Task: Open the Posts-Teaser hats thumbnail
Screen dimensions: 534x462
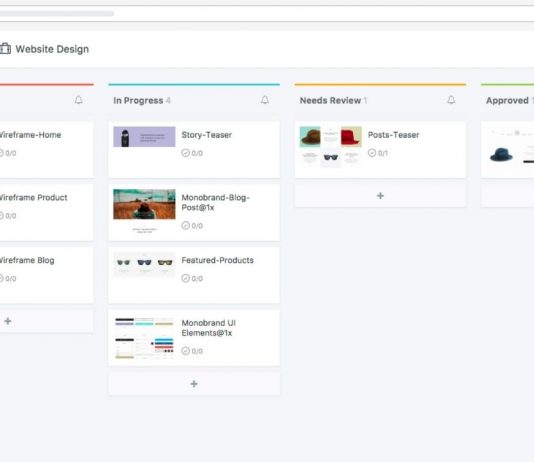Action: (x=331, y=147)
